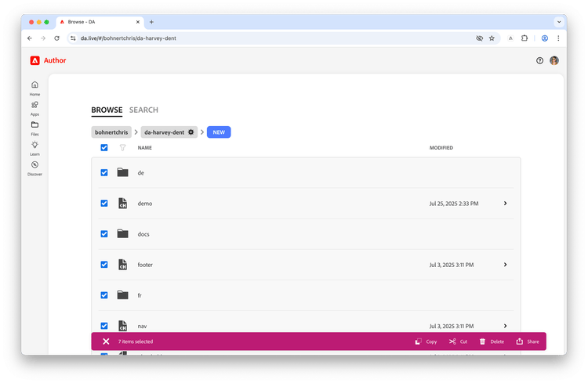This screenshot has height=383, width=588.
Task: Expand the footer row chevron
Action: point(505,265)
